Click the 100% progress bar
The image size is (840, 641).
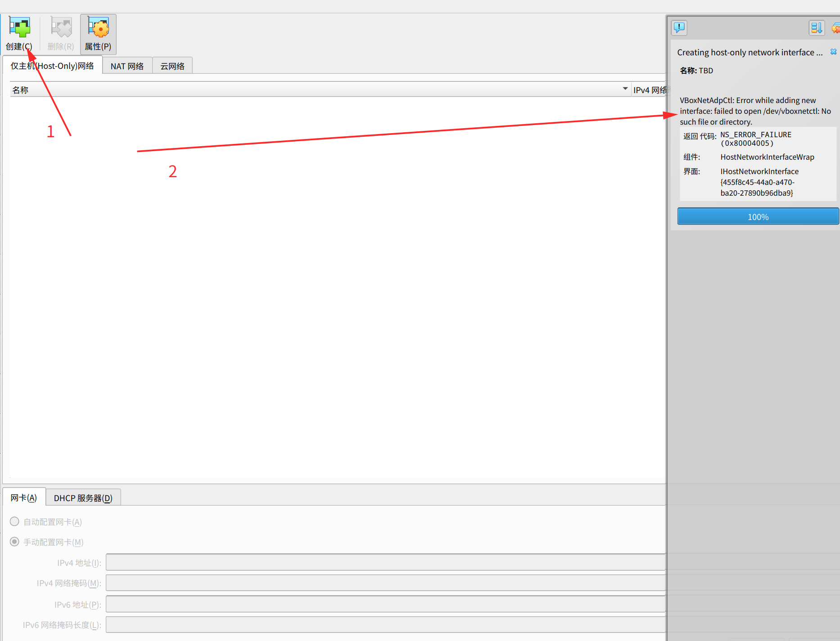[x=758, y=216]
